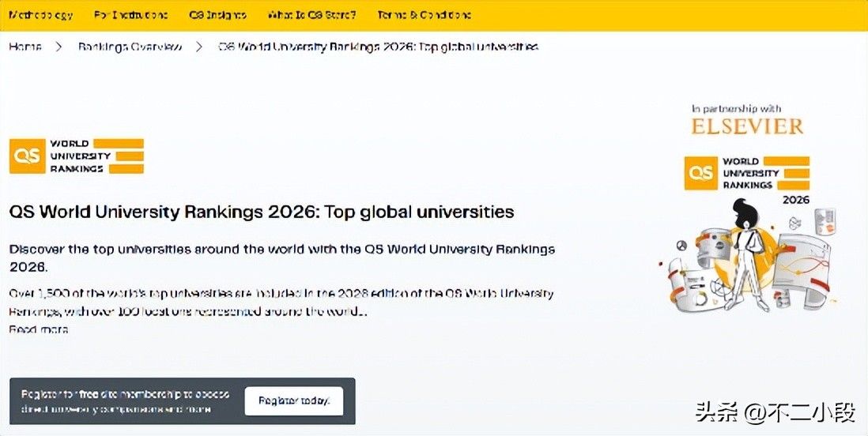868x436 pixels.
Task: Open What Is QS Stars menu item
Action: (x=311, y=15)
